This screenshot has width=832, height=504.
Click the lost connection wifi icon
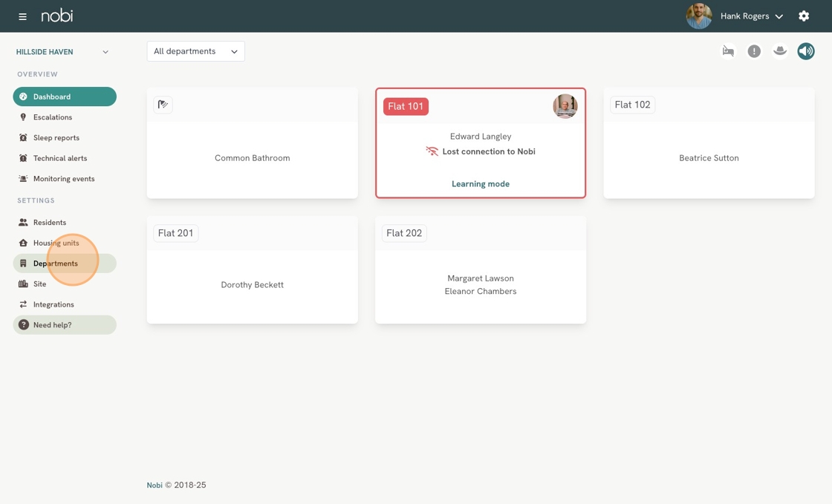coord(432,151)
